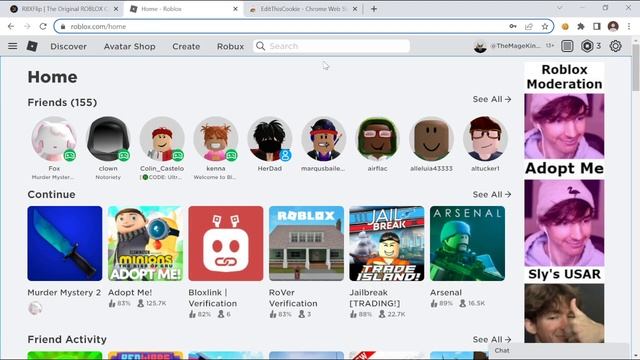See All in Continue section

(492, 194)
